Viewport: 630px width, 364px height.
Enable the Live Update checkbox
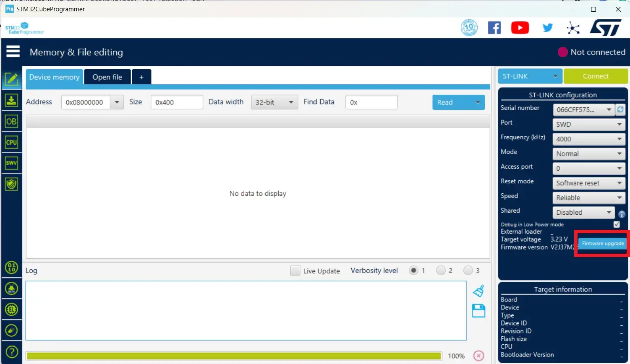click(295, 270)
